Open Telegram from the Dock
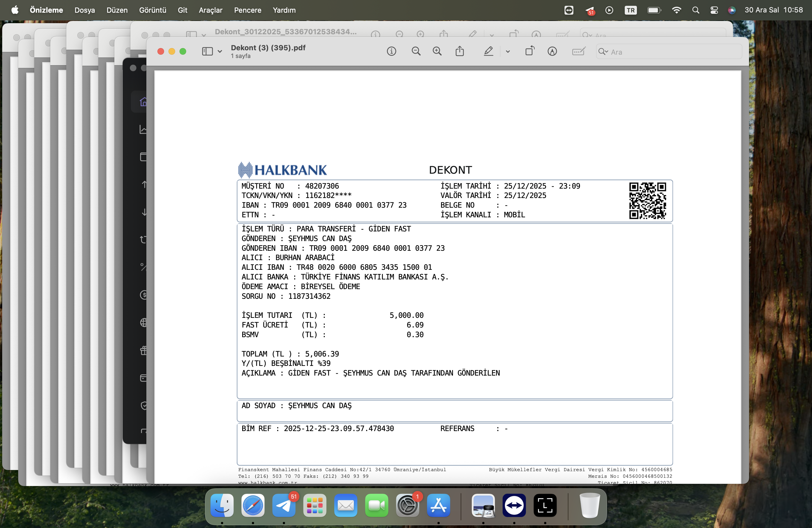812x528 pixels. pos(284,505)
